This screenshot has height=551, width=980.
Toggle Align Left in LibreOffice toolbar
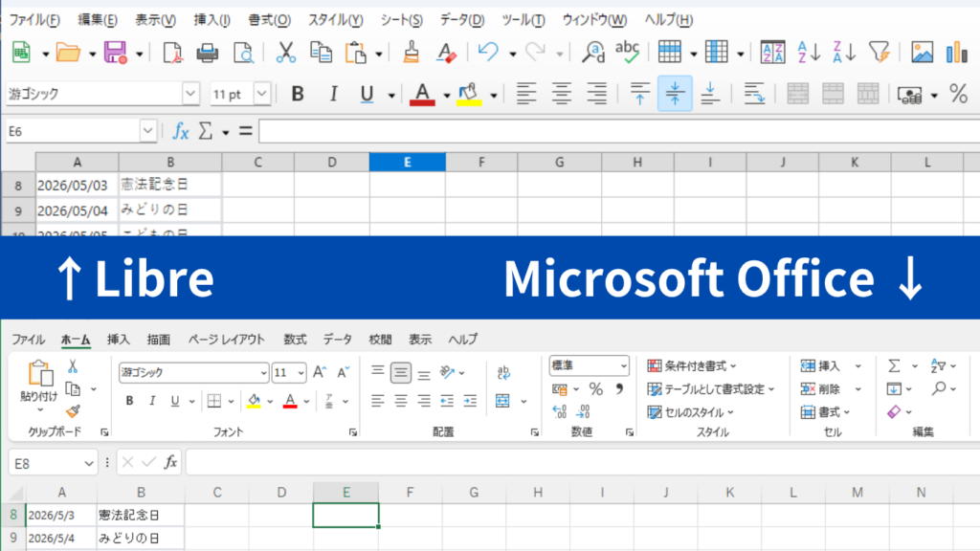pos(526,95)
